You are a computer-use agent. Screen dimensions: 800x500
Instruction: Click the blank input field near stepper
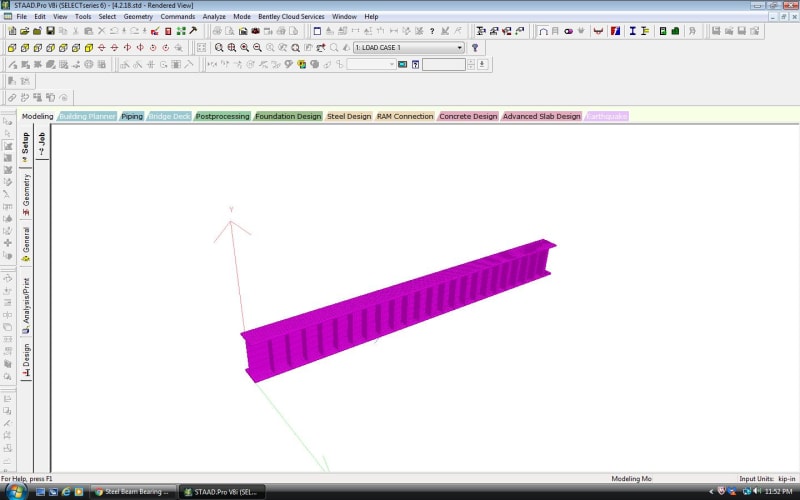click(444, 64)
